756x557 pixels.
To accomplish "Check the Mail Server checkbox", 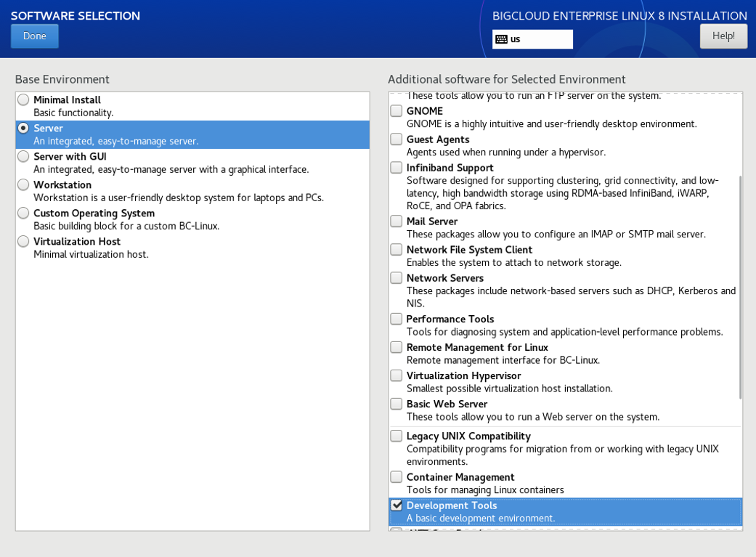I will pyautogui.click(x=397, y=221).
